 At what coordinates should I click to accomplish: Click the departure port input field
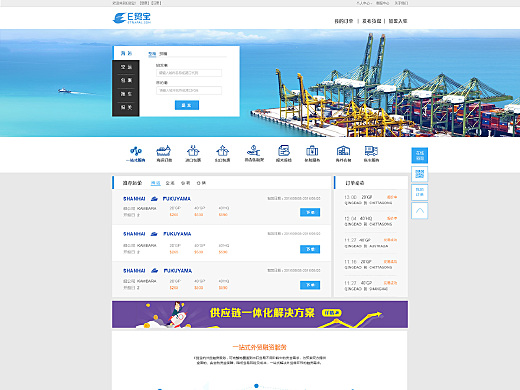189,73
